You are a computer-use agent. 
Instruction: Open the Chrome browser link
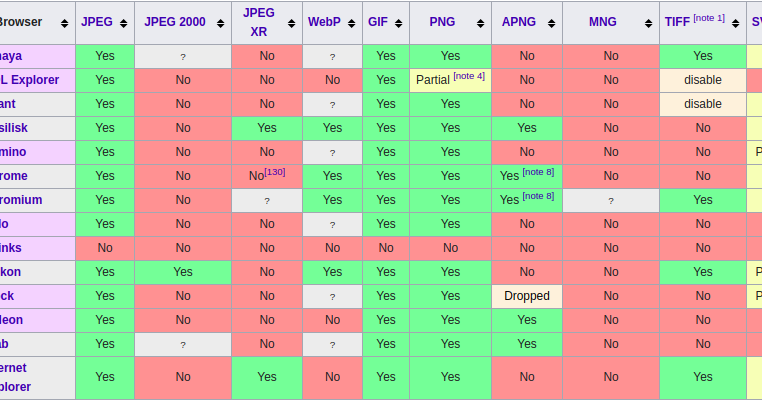point(14,175)
